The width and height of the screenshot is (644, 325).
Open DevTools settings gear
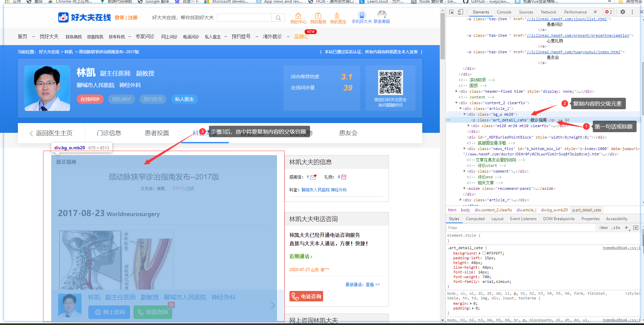622,12
